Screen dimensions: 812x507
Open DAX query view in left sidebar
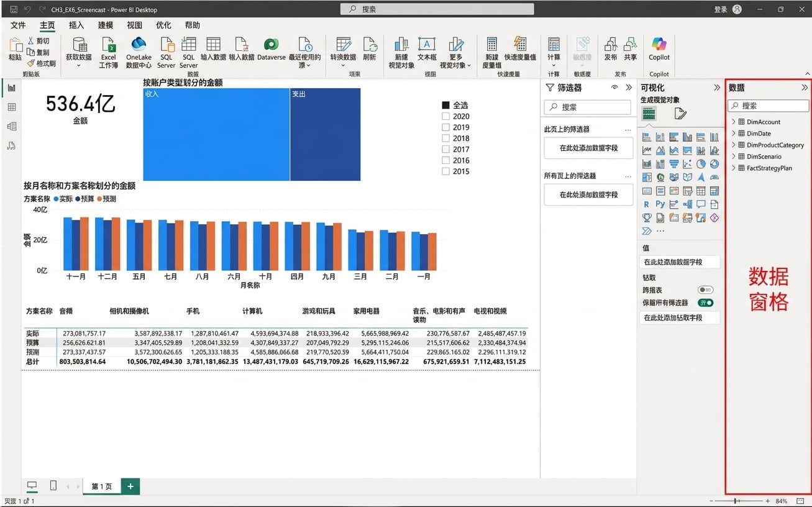pyautogui.click(x=11, y=146)
